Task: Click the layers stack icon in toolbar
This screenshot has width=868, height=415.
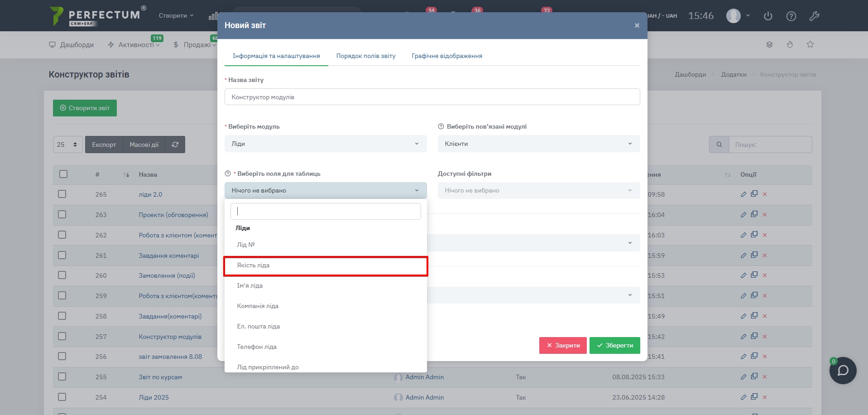Action: pyautogui.click(x=769, y=44)
